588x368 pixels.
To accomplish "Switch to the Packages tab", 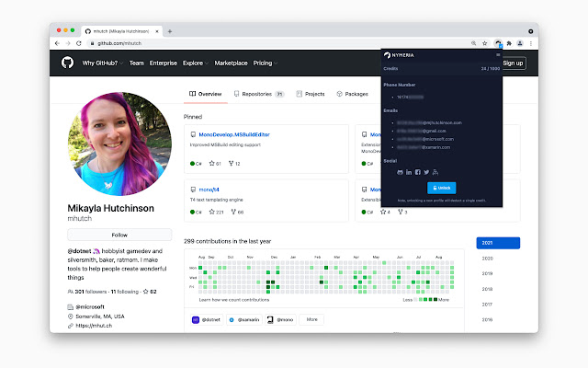I will pos(352,94).
